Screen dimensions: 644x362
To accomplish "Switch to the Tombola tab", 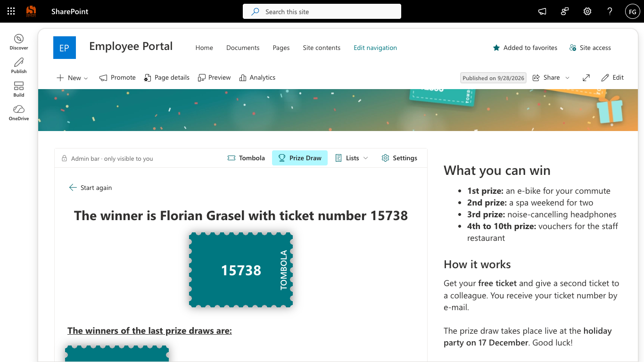I will (246, 158).
